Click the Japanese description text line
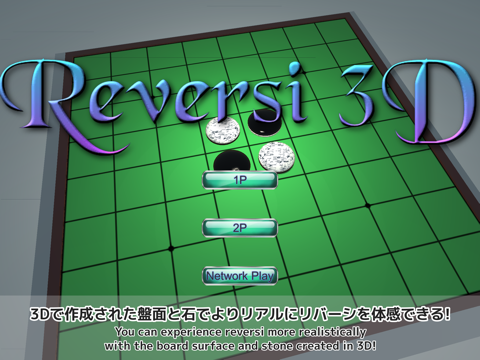 pyautogui.click(x=240, y=314)
